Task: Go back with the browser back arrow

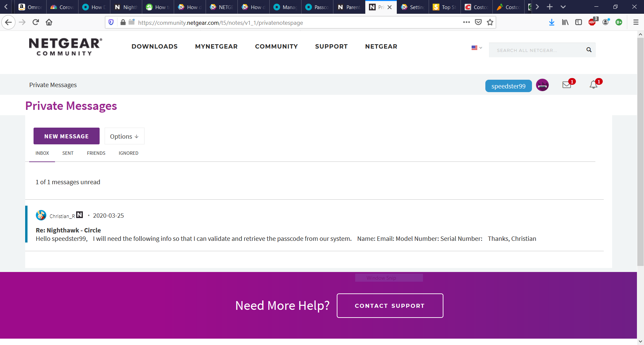Action: (8, 22)
